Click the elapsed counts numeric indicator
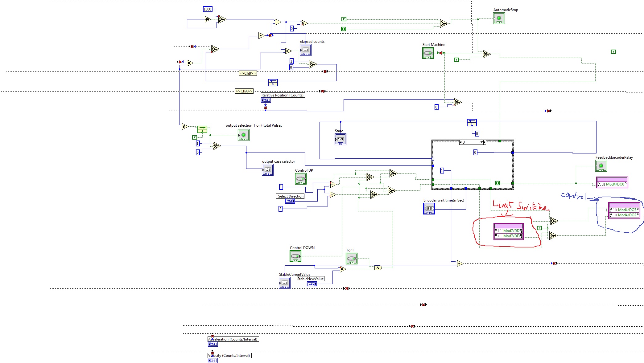 (x=305, y=50)
